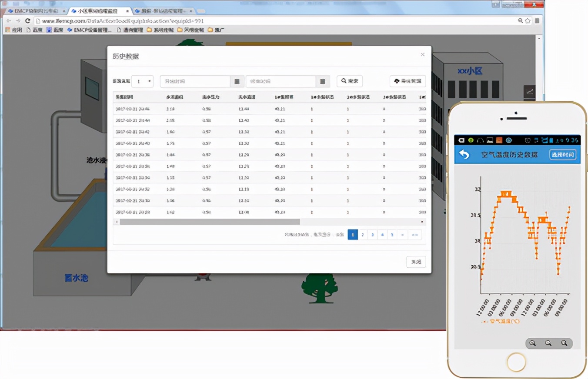The height and width of the screenshot is (379, 588).
Task: Click the horizontal table scrollbar
Action: coord(210,222)
